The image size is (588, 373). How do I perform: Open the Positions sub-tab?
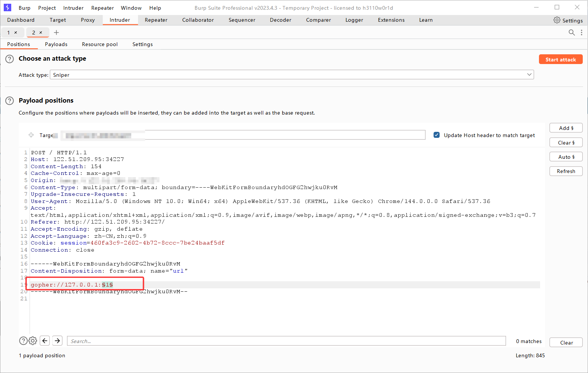pos(19,44)
